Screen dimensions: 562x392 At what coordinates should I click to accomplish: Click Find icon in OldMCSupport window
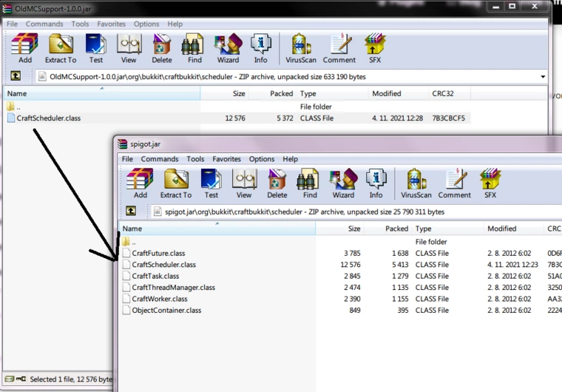click(194, 48)
